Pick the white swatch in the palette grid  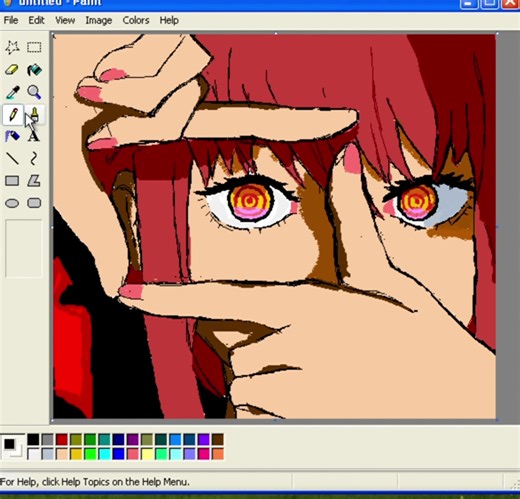coord(33,454)
